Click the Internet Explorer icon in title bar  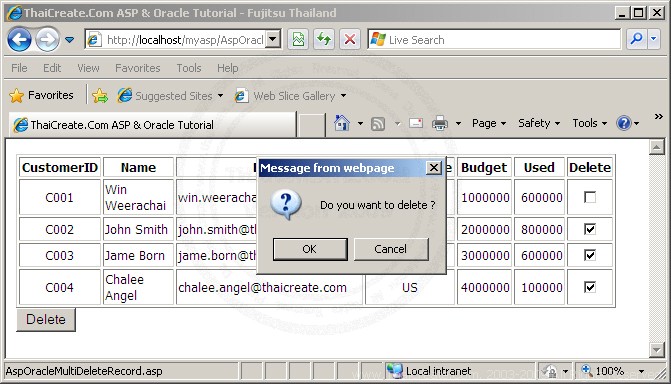point(14,12)
